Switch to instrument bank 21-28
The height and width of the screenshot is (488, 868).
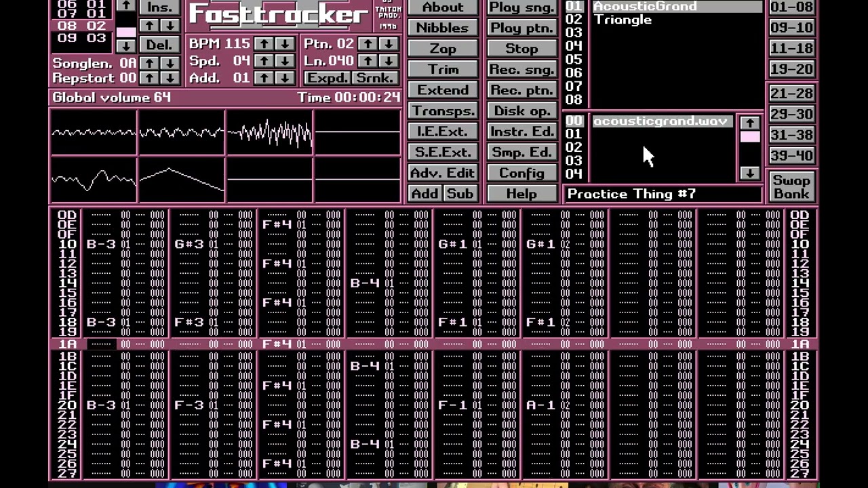tap(791, 94)
